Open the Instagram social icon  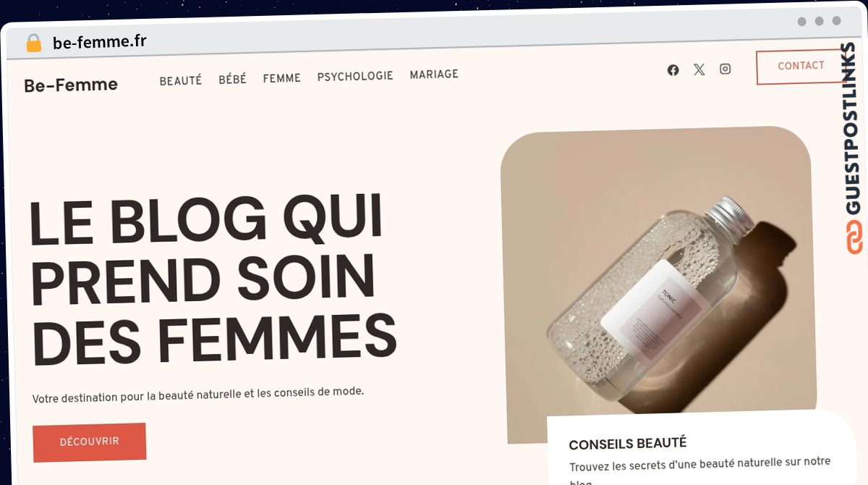tap(725, 69)
